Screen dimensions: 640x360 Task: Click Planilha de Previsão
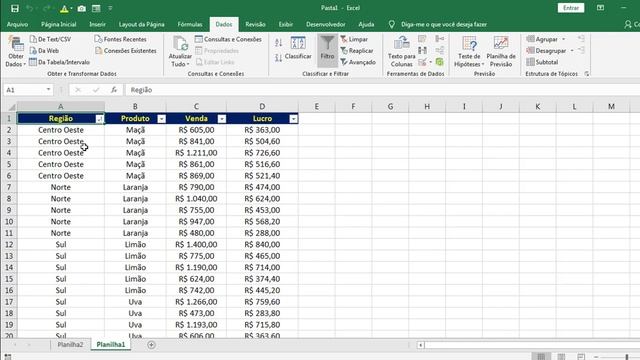click(501, 52)
